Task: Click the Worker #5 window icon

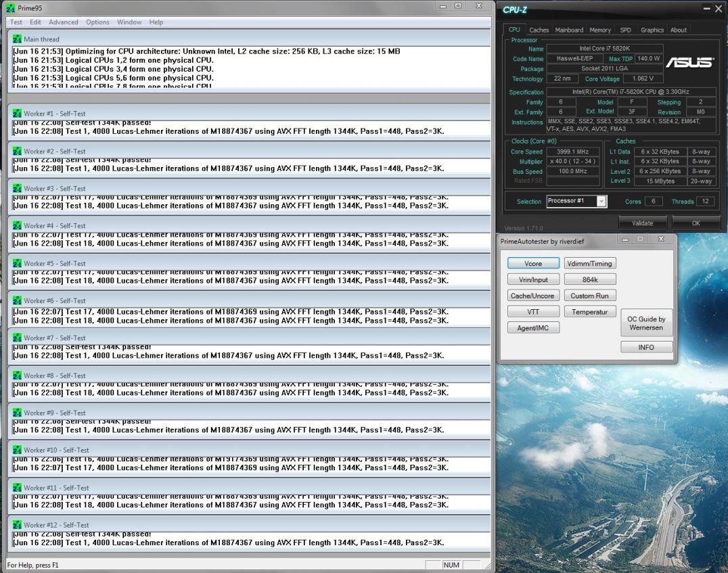Action: pos(17,262)
